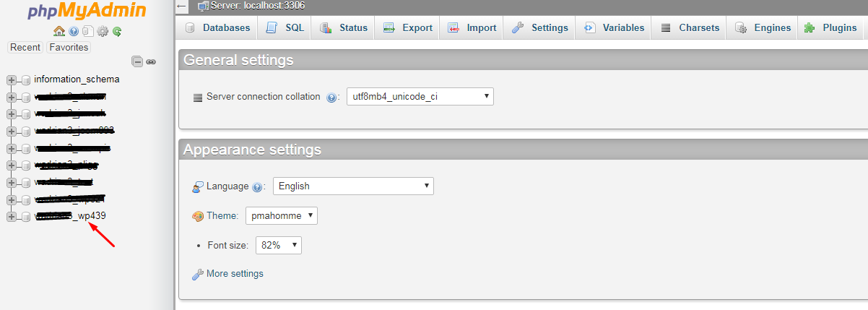Image resolution: width=868 pixels, height=310 pixels.
Task: Reload navigation panel with green arrow icon
Action: tap(116, 32)
